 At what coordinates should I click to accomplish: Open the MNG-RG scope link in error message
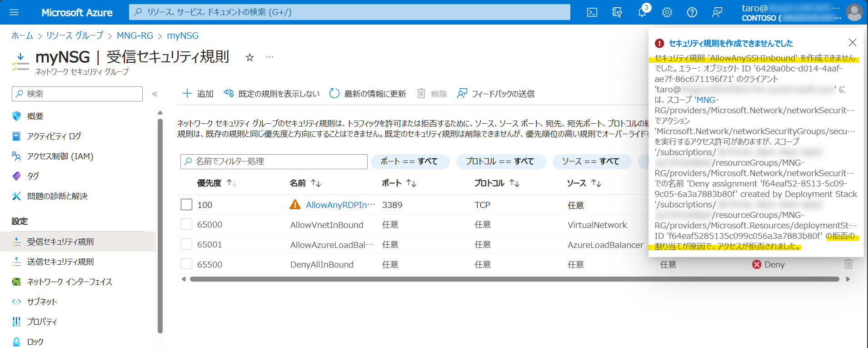(x=706, y=100)
